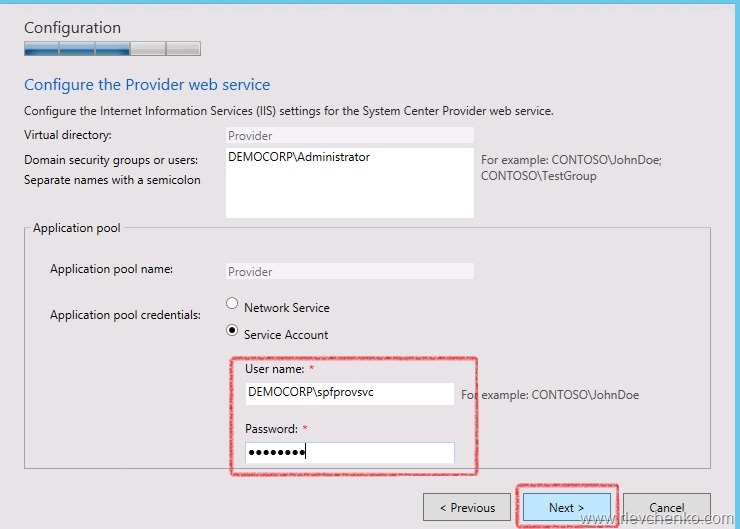Click the Configuration progress bar

112,48
